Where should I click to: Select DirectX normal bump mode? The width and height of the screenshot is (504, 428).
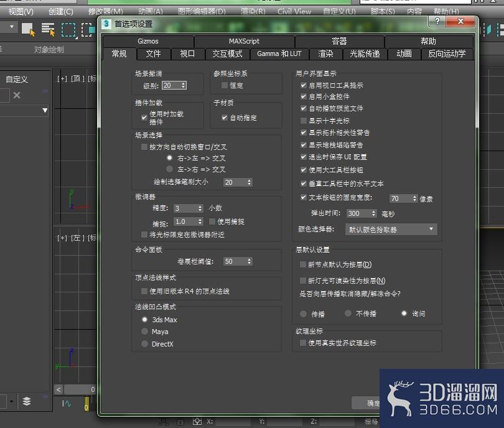pos(144,344)
